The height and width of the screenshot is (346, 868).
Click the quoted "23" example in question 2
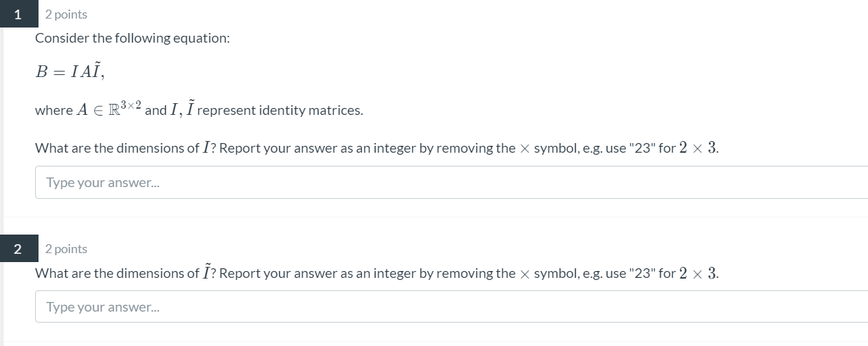(x=642, y=273)
